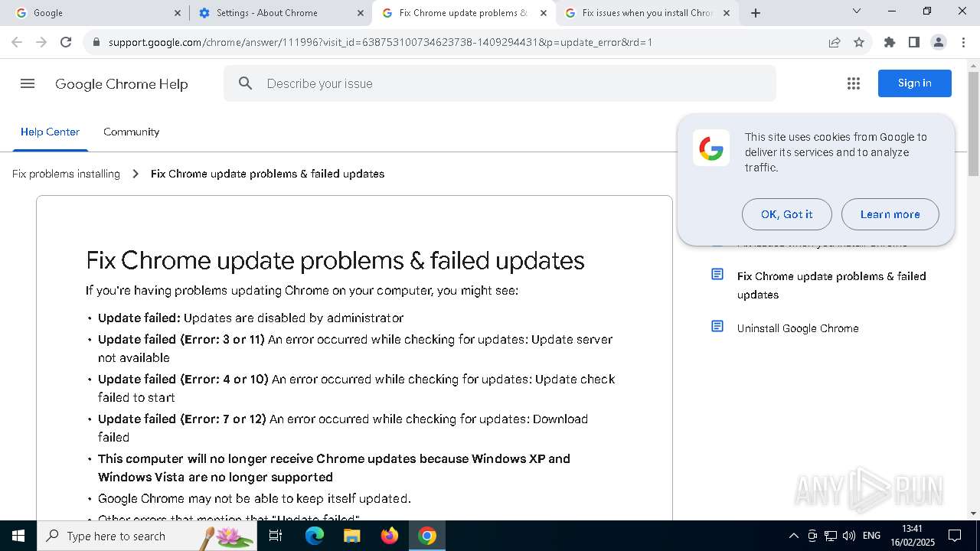This screenshot has width=980, height=551.
Task: Click the scrollbar down arrow
Action: pyautogui.click(x=973, y=514)
